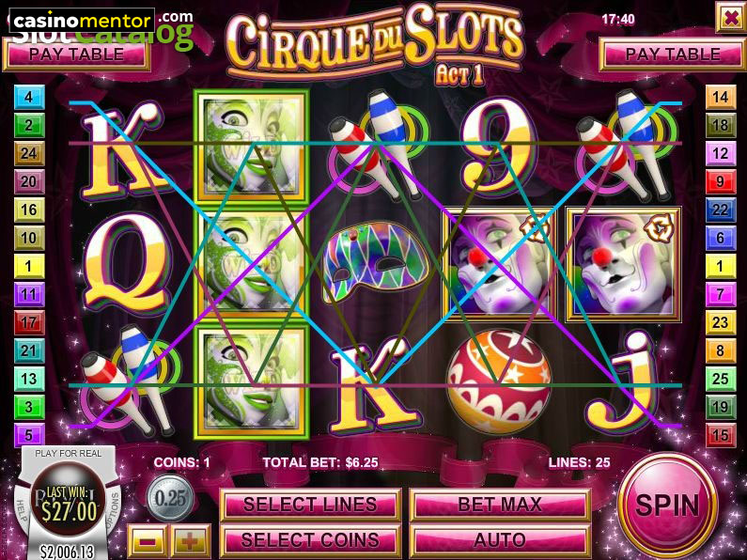Select payline number 9 on right
Viewport: 747px width, 560px height.
[x=721, y=181]
